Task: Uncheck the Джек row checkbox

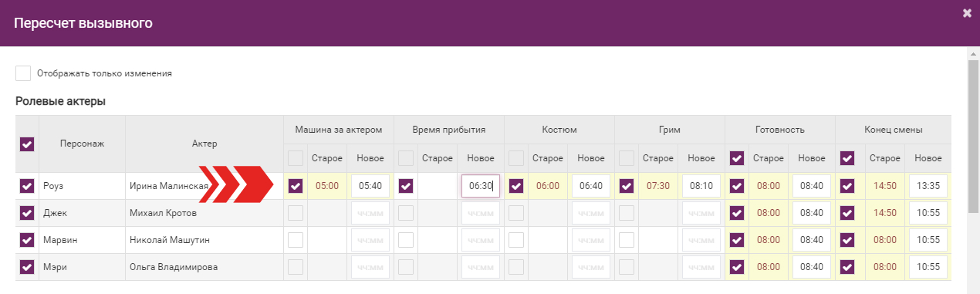Action: 27,213
